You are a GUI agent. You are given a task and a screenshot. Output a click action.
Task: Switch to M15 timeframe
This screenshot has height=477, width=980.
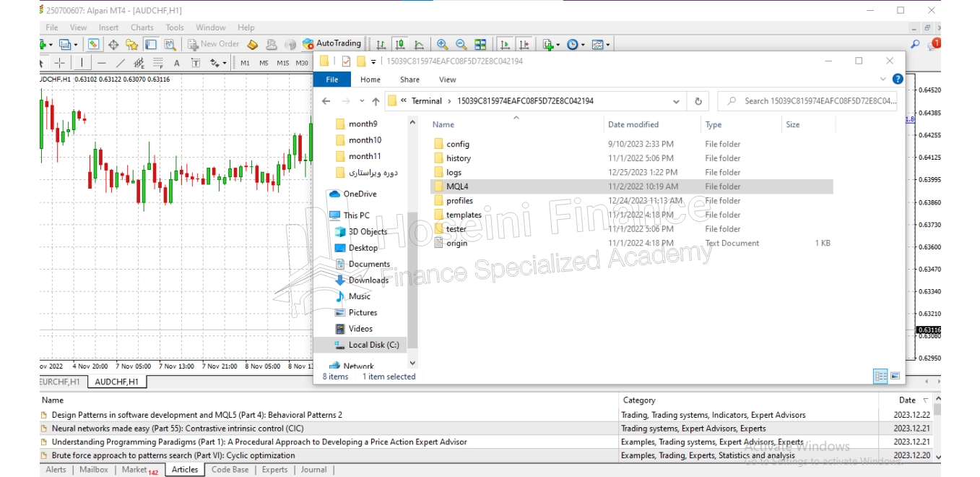[282, 63]
